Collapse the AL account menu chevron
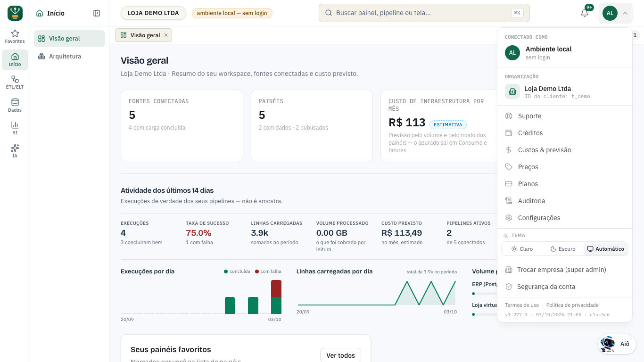Screen dimensions: 644x362 [625, 13]
